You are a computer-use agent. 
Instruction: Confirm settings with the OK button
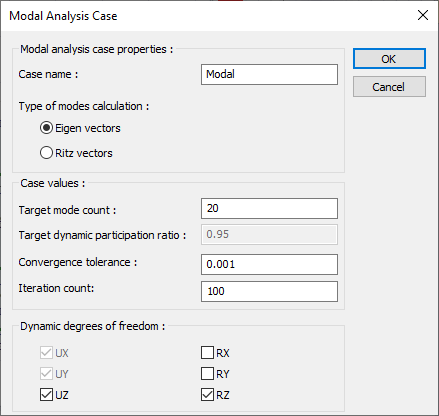(389, 59)
